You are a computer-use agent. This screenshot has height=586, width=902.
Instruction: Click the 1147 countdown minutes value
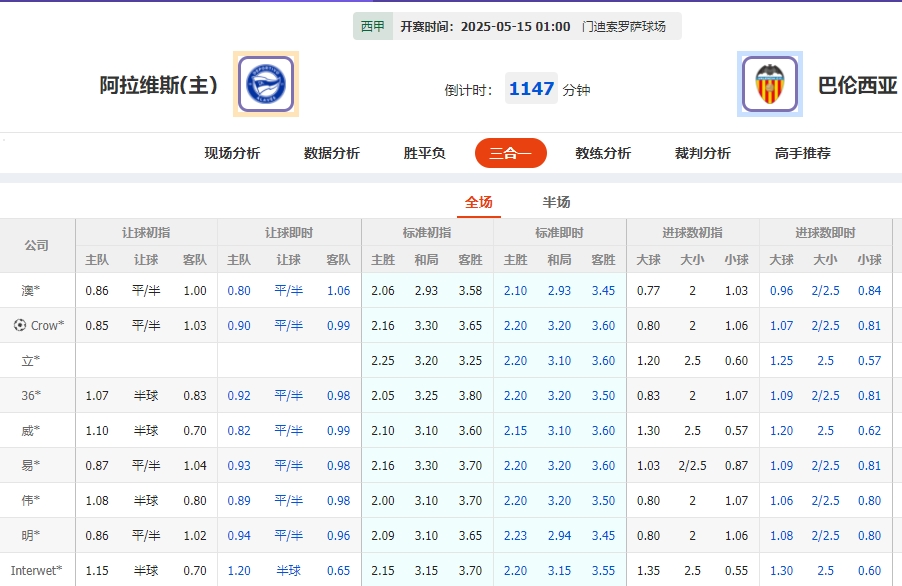tap(531, 88)
